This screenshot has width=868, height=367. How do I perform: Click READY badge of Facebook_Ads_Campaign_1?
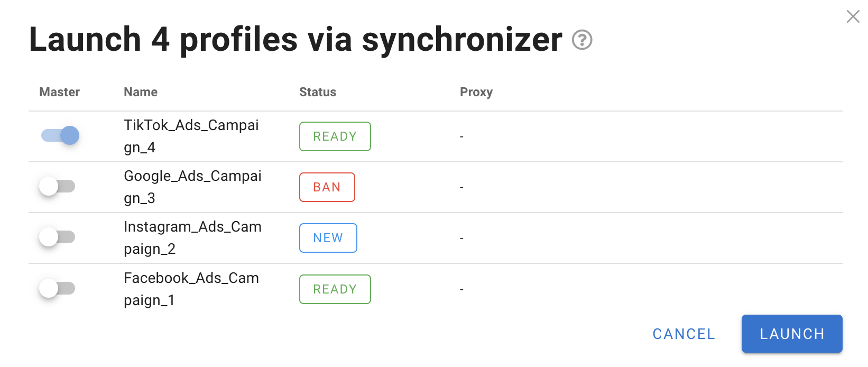(335, 289)
